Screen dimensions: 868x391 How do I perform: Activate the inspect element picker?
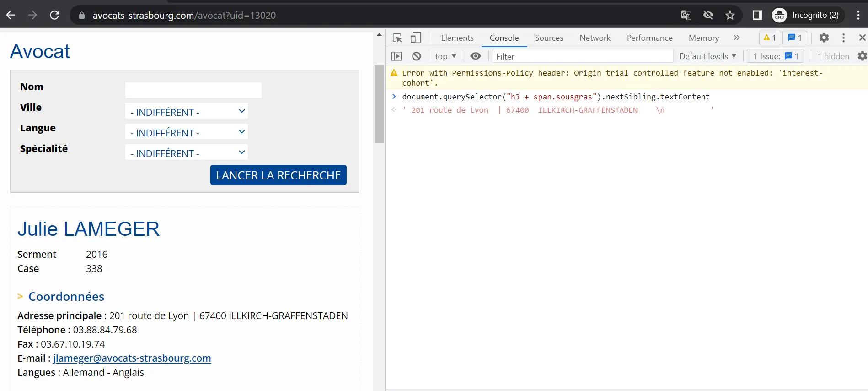[397, 38]
